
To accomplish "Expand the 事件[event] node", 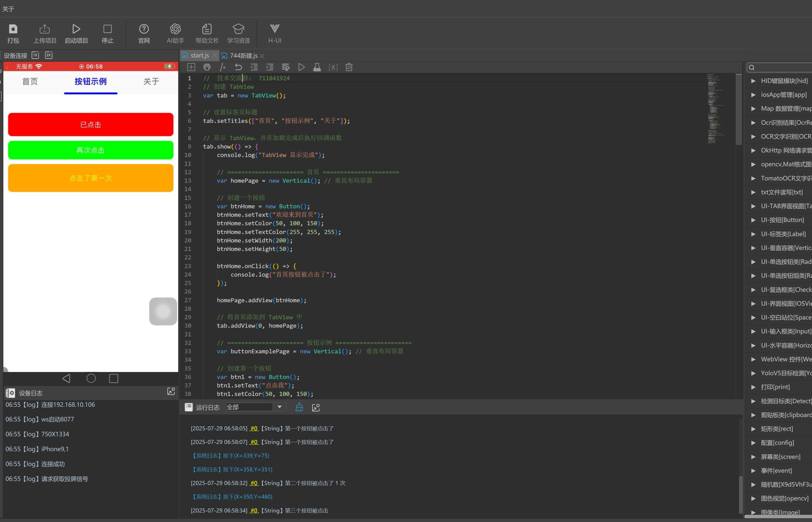I will [x=753, y=470].
